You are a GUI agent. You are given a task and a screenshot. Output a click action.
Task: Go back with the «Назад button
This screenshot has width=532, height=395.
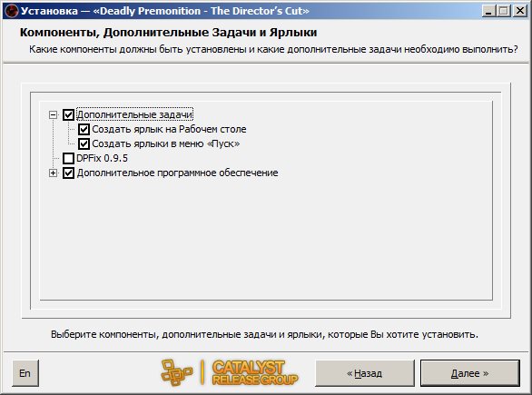(365, 373)
